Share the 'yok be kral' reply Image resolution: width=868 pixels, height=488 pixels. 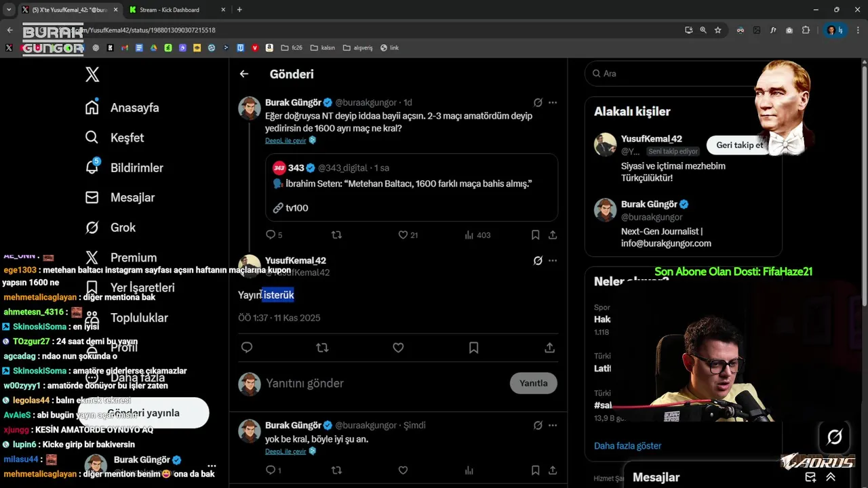[x=553, y=470]
